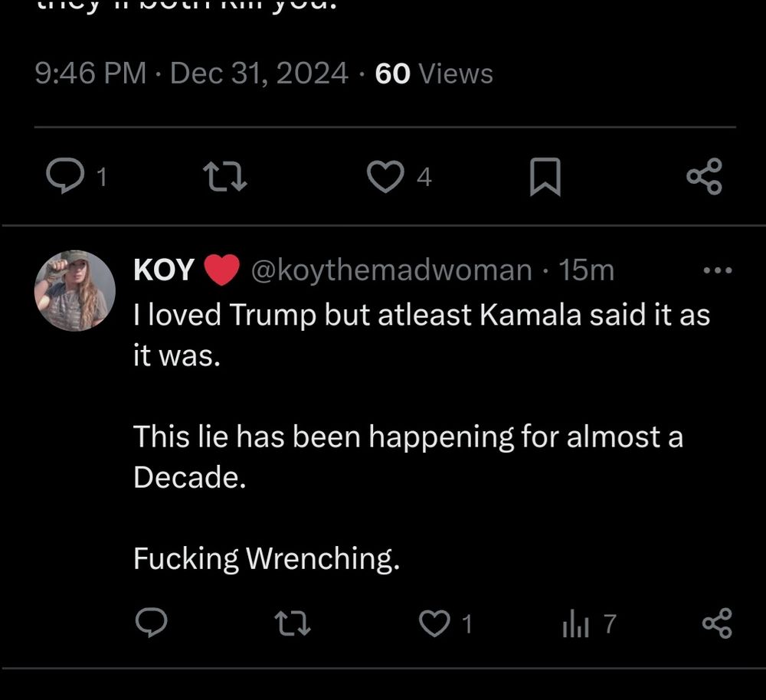Image resolution: width=766 pixels, height=700 pixels.
Task: Open the 60 Views count
Action: coord(434,74)
